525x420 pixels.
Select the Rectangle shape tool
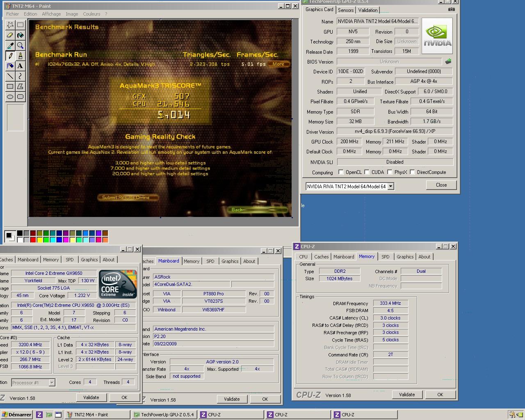10,86
